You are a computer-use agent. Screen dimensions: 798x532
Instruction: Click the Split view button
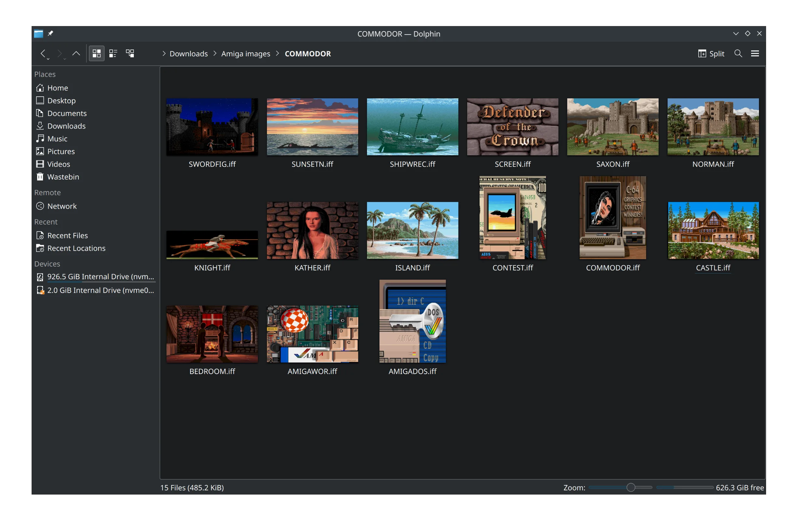(x=711, y=54)
